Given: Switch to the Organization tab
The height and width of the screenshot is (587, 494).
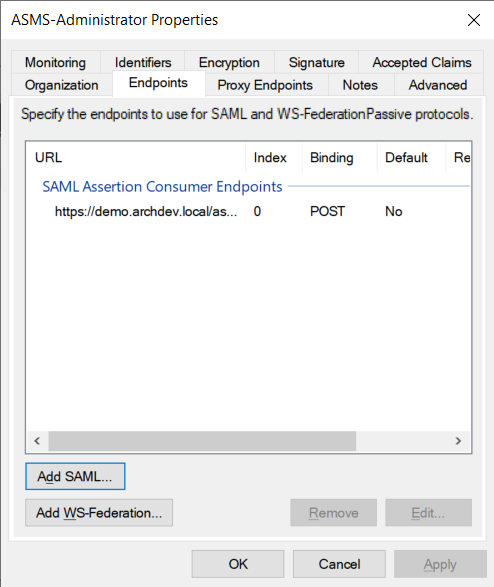Looking at the screenshot, I should pos(62,85).
